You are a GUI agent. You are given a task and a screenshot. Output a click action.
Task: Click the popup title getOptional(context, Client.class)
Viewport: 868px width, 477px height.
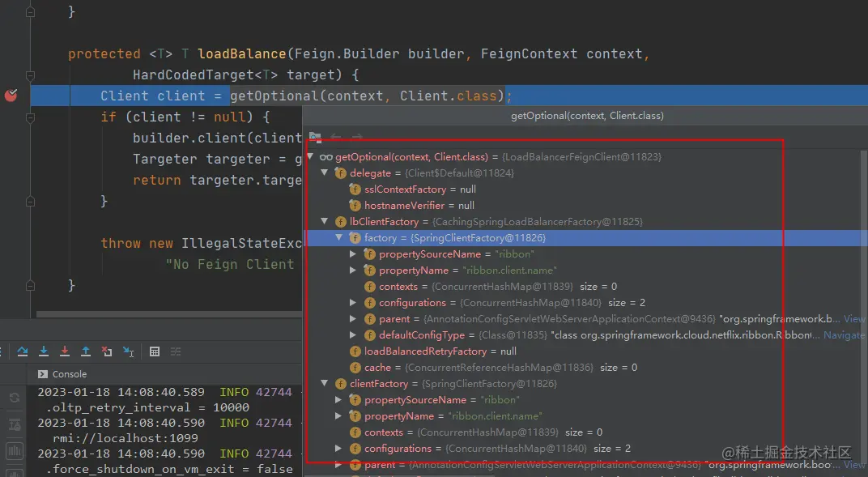point(587,116)
